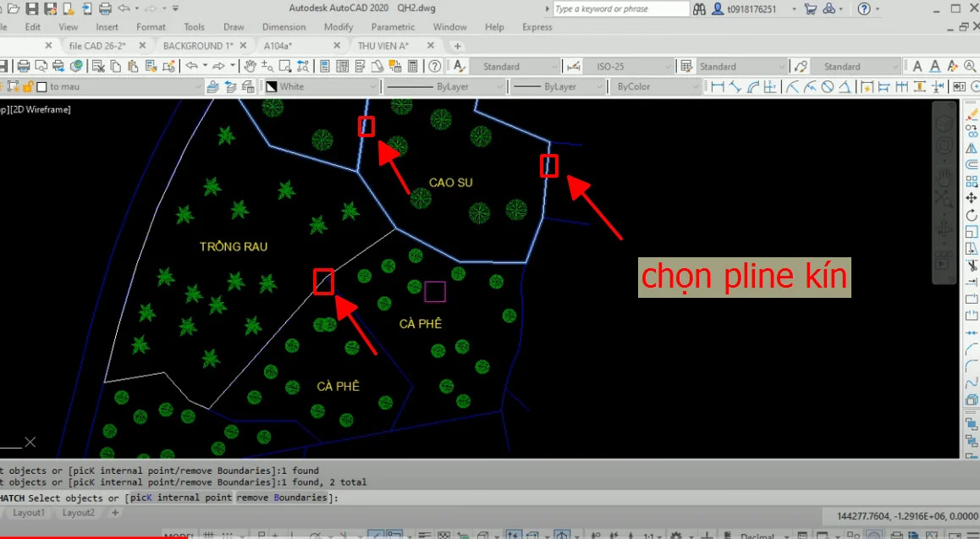Viewport: 980px width, 539px height.
Task: Click the Zoom Previous tool
Action: tap(302, 66)
